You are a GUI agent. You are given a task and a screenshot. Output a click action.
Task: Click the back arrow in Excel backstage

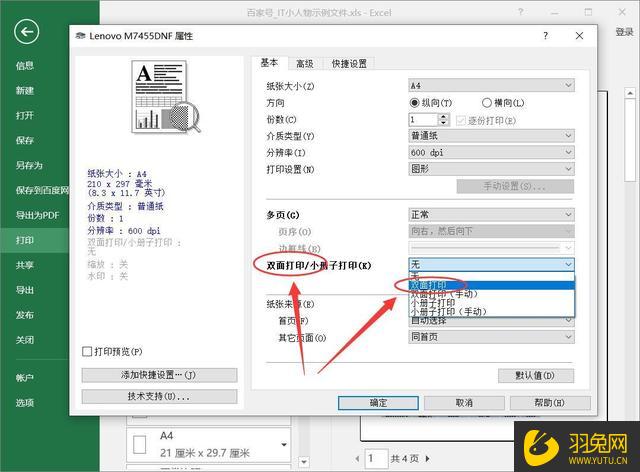pos(27,32)
